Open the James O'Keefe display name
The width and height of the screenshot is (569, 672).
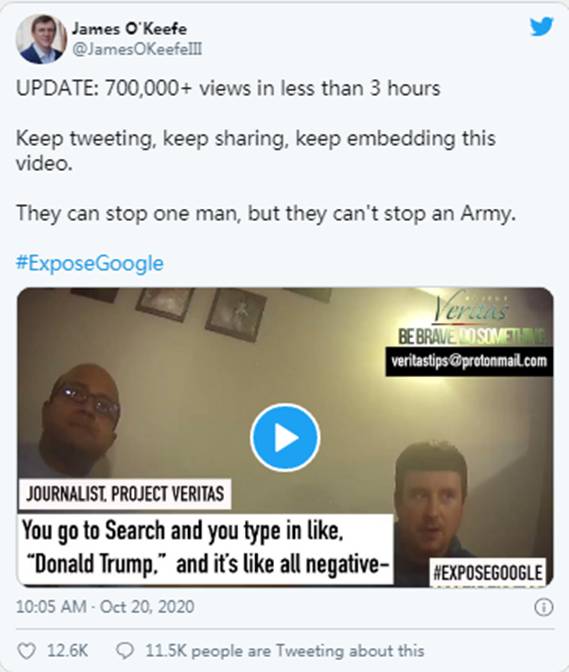coord(129,29)
